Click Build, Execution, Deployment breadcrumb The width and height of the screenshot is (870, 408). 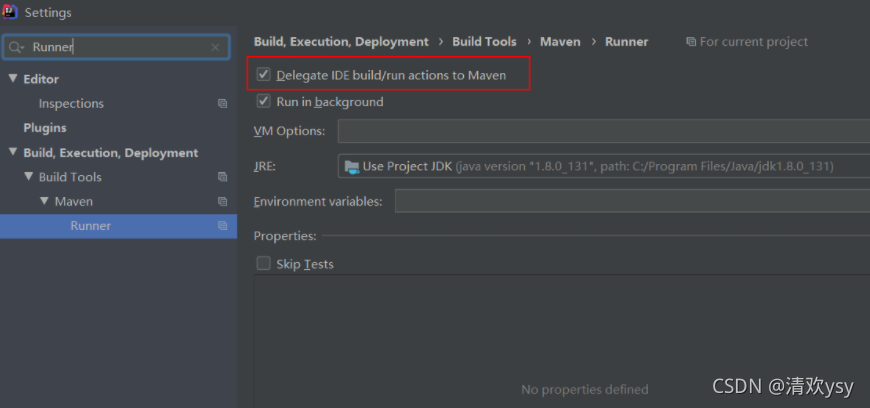click(x=341, y=42)
